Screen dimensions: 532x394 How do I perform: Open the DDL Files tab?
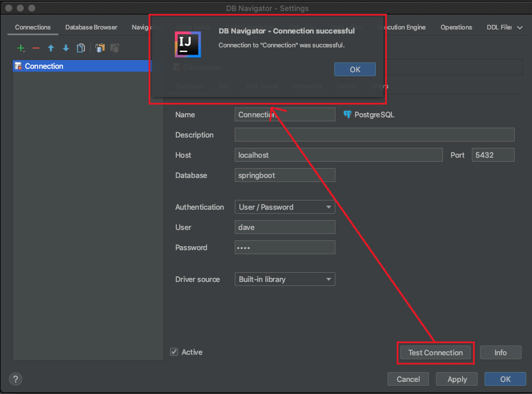[x=499, y=27]
